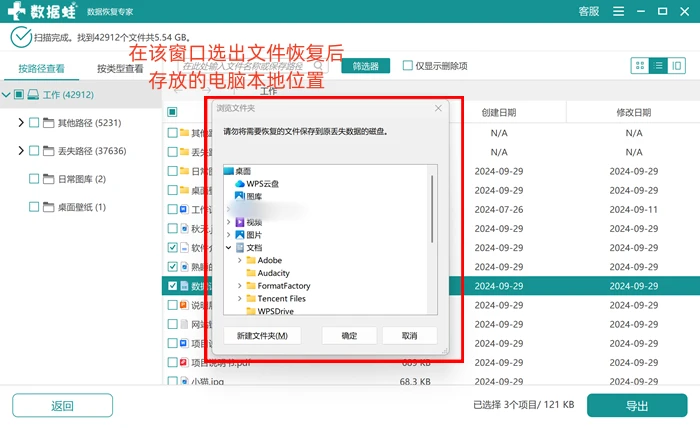
Task: Check the 小猫.jpg file checkbox
Action: 172,381
